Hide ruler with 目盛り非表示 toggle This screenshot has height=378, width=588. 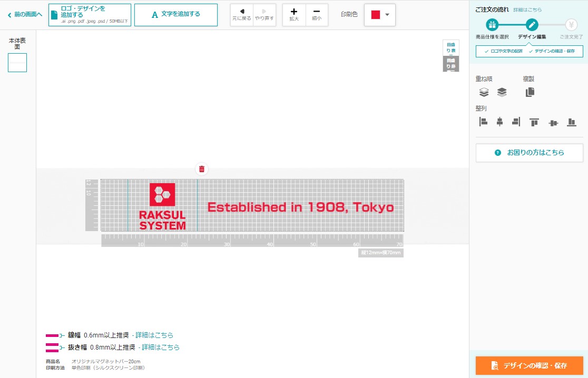[451, 64]
